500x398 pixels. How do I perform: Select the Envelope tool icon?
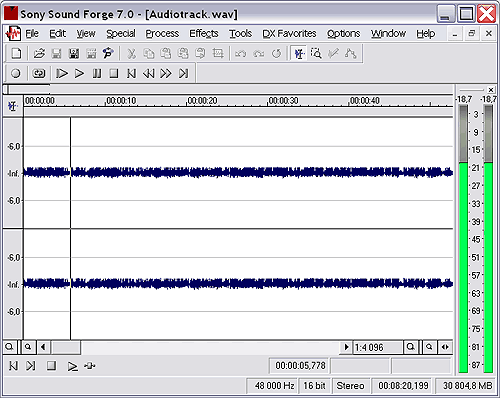[x=350, y=53]
